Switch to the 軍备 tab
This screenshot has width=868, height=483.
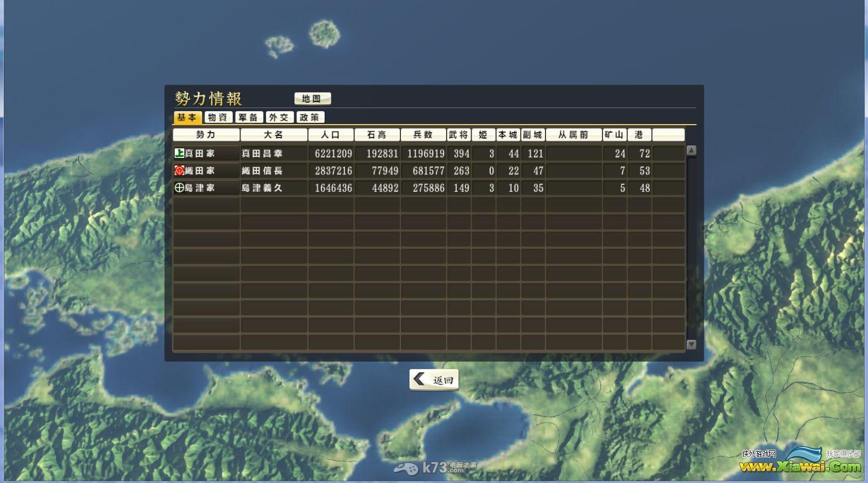249,117
